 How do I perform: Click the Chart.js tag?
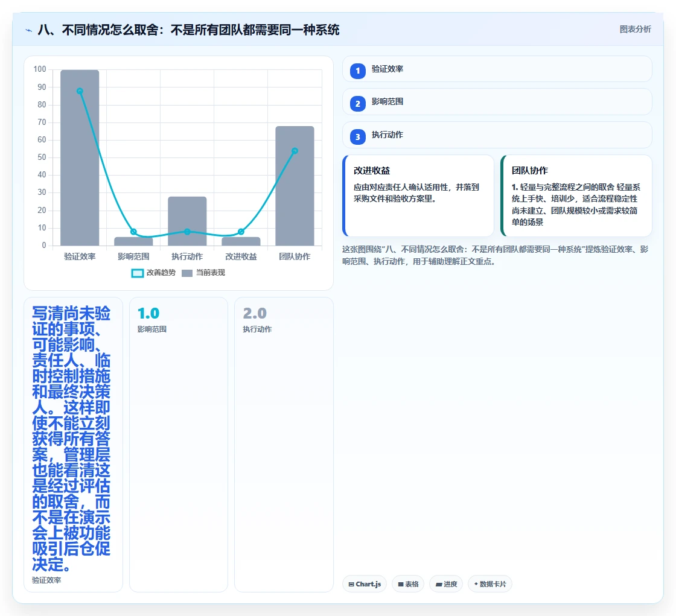pyautogui.click(x=365, y=584)
